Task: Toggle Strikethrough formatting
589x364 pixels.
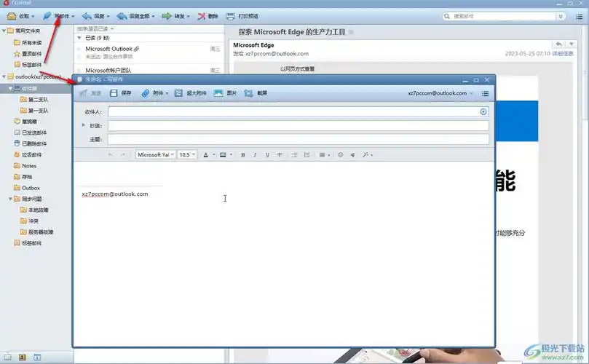Action: [x=280, y=155]
